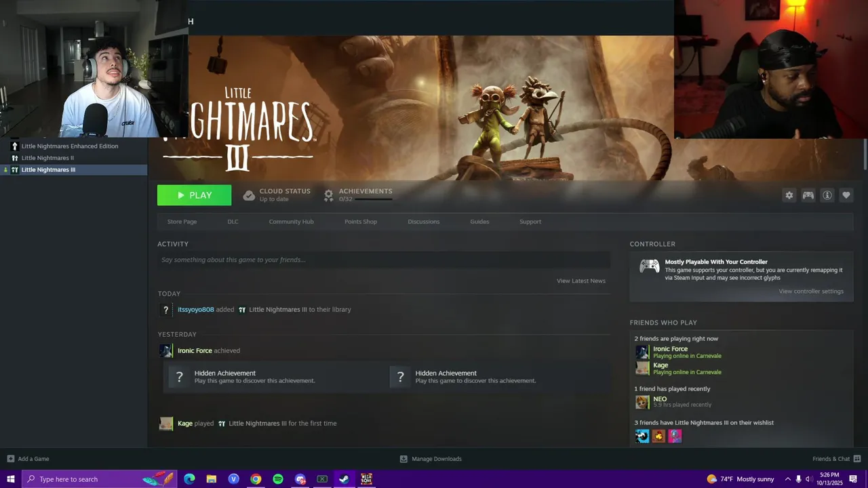Click NEO name in friends list

(x=660, y=399)
